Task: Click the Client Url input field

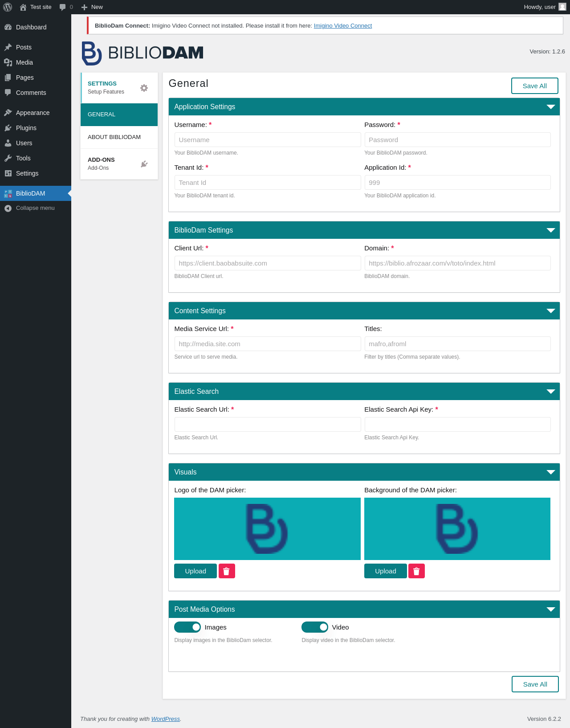Action: [x=268, y=263]
